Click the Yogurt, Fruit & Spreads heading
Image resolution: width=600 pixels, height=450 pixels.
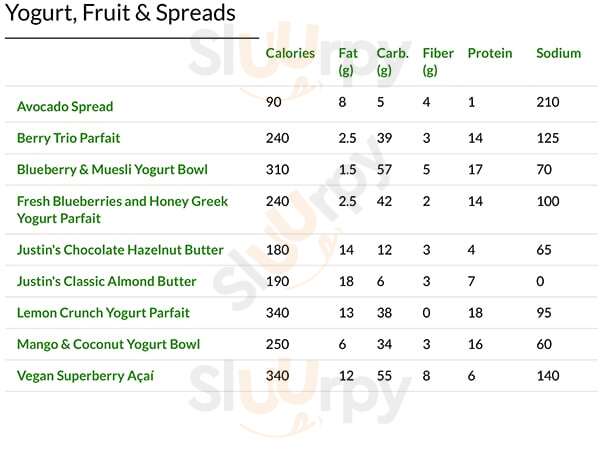click(x=120, y=14)
